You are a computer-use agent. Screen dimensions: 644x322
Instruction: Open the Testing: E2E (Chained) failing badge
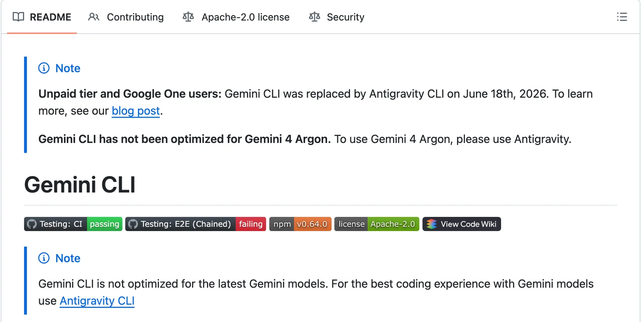[196, 224]
